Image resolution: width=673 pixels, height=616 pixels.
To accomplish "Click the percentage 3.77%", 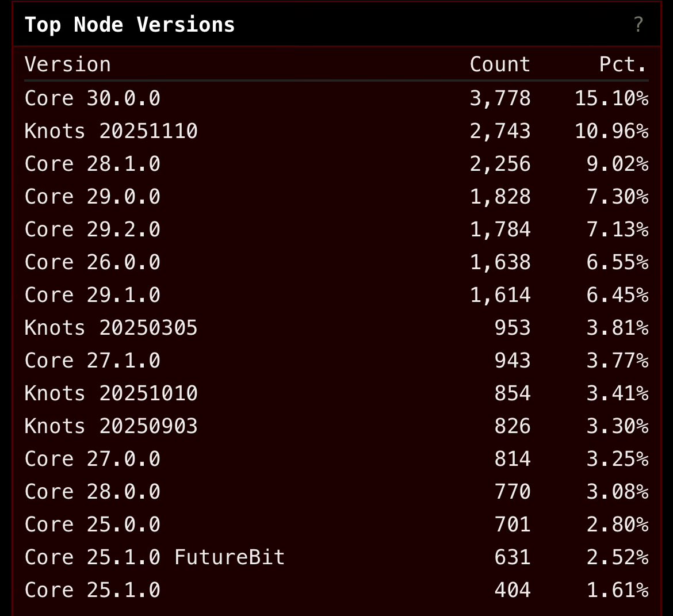I will tap(618, 361).
